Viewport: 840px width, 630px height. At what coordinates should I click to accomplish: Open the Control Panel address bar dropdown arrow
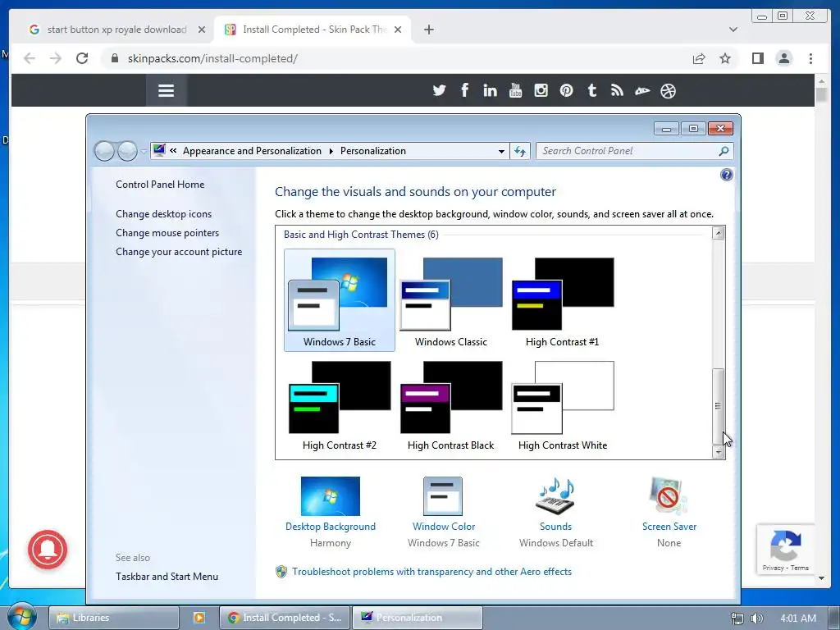pos(501,152)
